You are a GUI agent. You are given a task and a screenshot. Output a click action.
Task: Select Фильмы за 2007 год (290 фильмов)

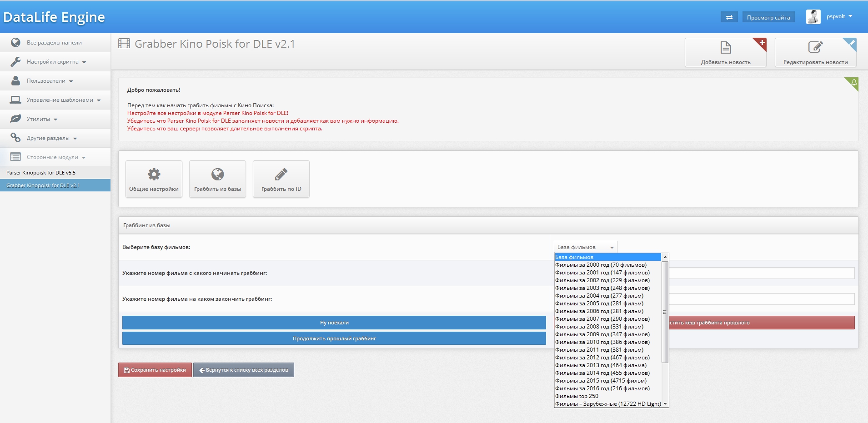[x=608, y=319]
